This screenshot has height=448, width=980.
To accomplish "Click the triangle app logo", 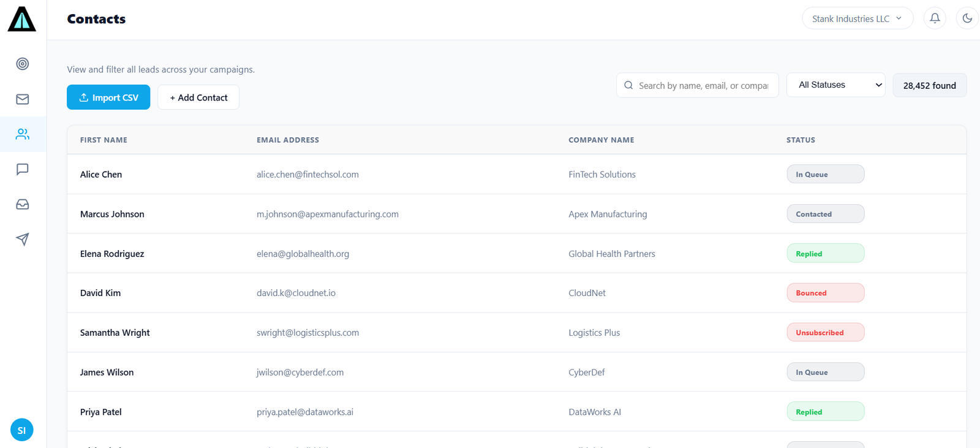I will point(22,19).
